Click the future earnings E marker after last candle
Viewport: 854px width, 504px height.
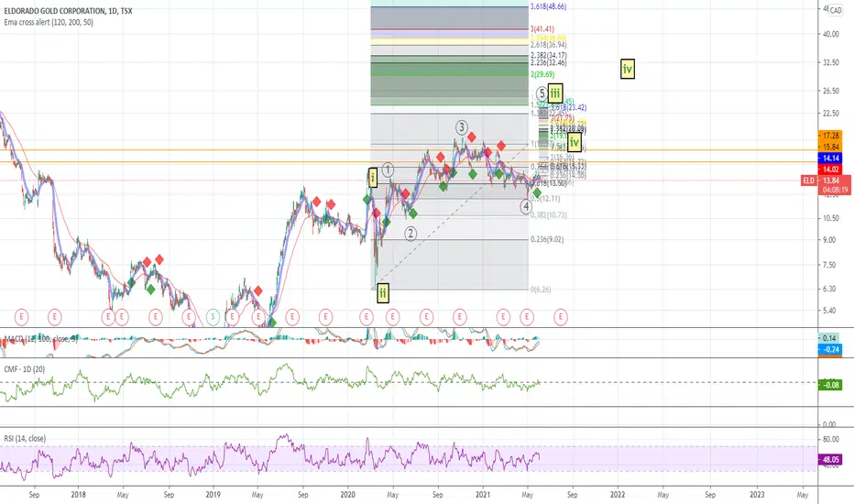[x=561, y=316]
